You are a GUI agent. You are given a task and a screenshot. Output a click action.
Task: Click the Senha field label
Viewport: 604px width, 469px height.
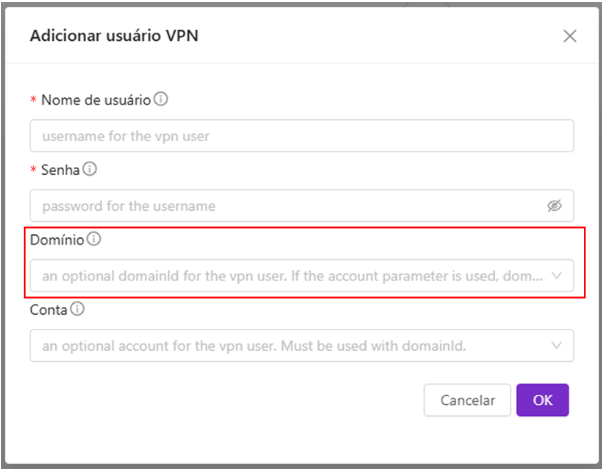tap(60, 170)
